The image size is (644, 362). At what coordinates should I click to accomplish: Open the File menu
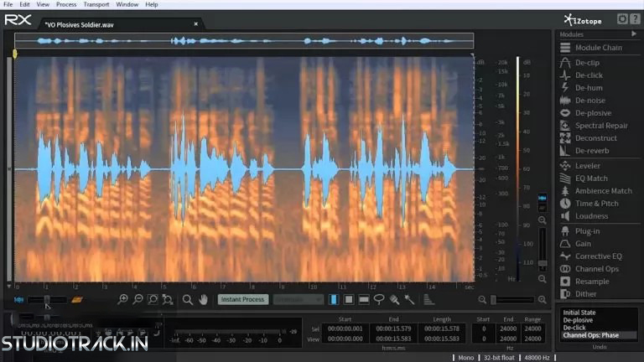click(x=8, y=4)
